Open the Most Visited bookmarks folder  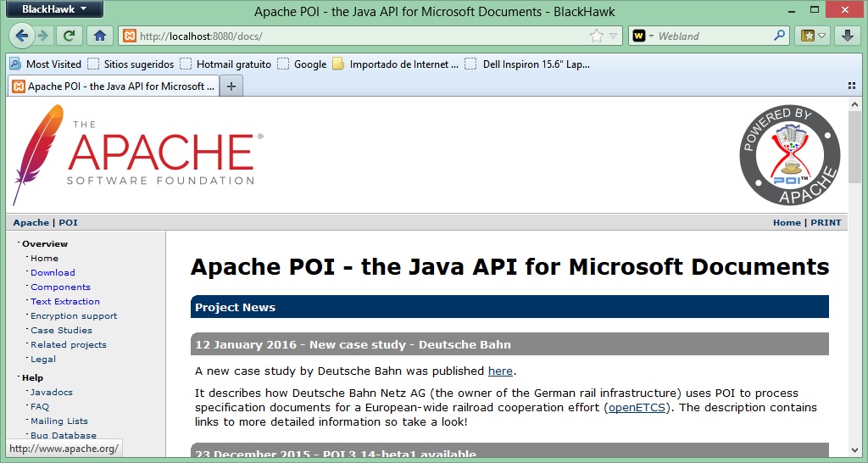tap(46, 64)
